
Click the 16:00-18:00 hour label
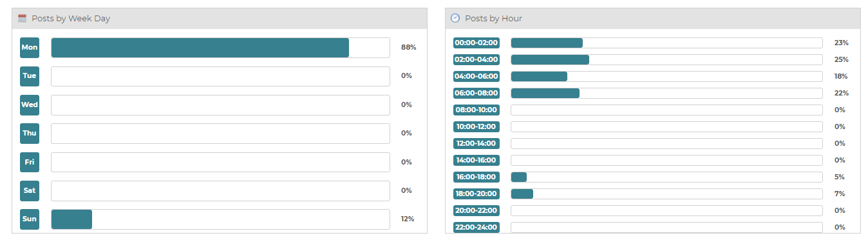point(476,177)
